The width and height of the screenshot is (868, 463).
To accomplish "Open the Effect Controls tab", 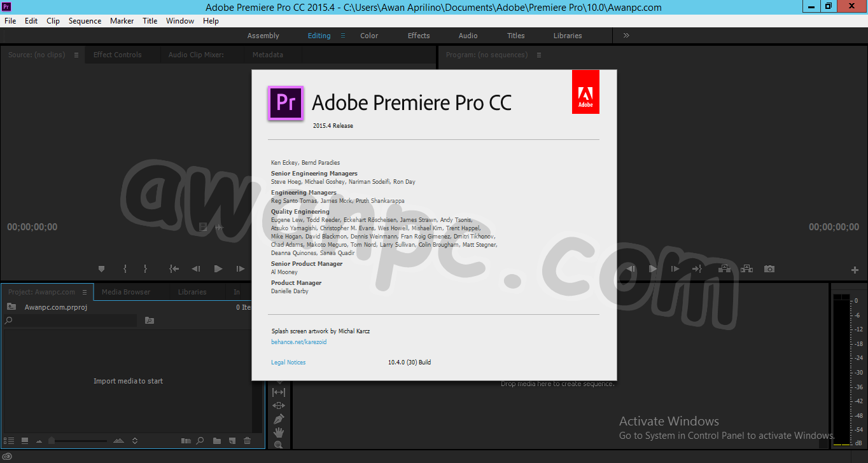I will click(x=118, y=55).
